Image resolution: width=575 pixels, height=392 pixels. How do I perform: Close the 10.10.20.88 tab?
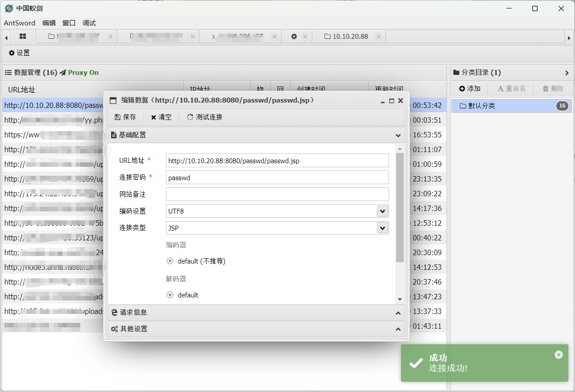[x=378, y=37]
